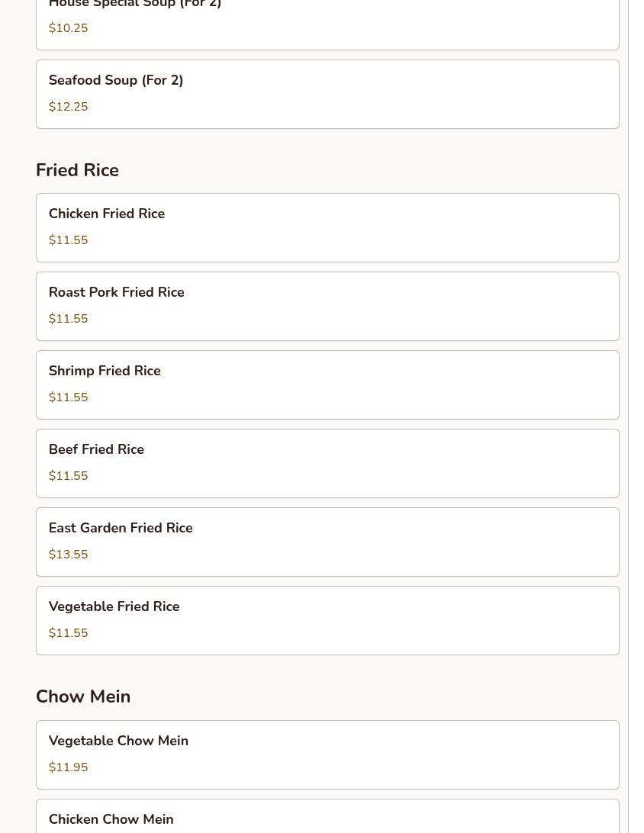Click the Chow Mein section heading
This screenshot has height=833, width=644.
click(x=83, y=696)
